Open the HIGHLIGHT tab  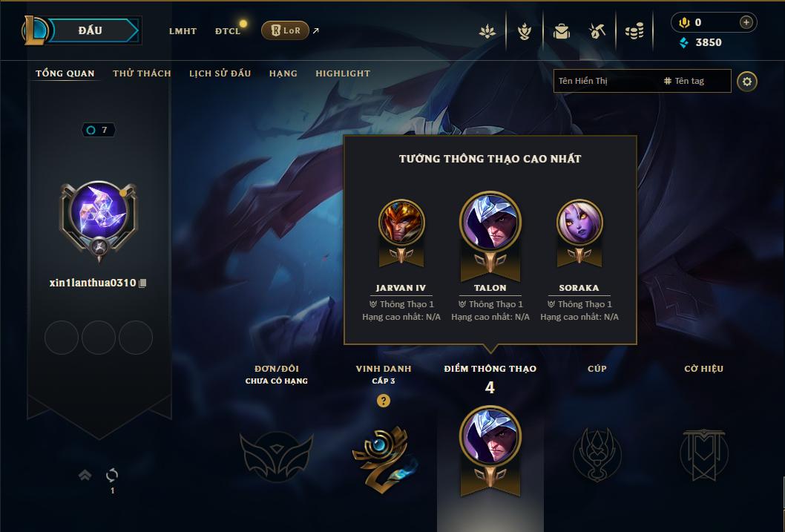[x=343, y=73]
